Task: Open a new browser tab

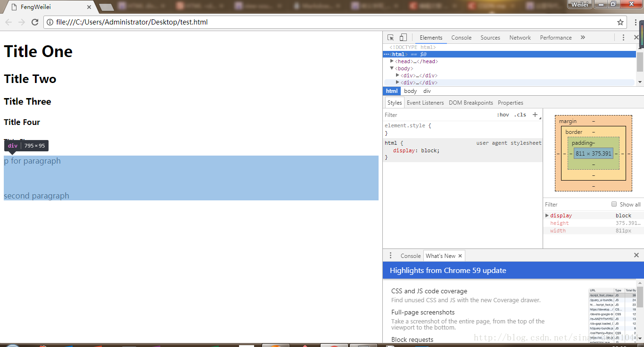Action: point(107,7)
